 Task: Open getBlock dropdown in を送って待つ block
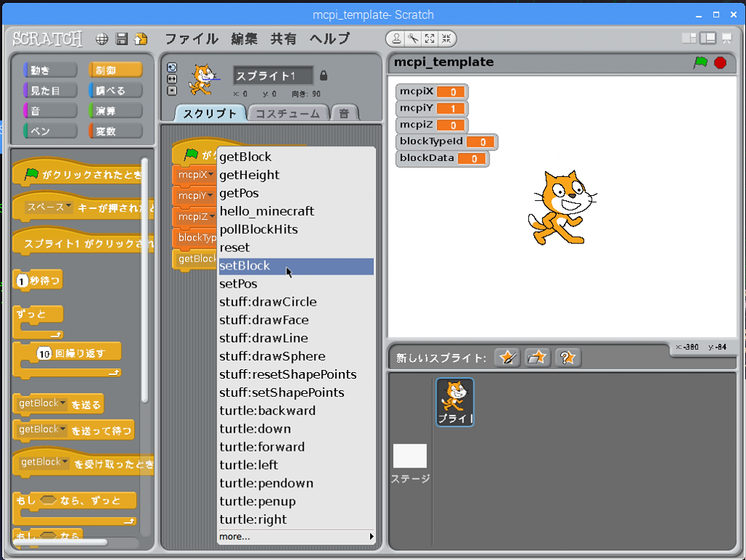click(63, 430)
